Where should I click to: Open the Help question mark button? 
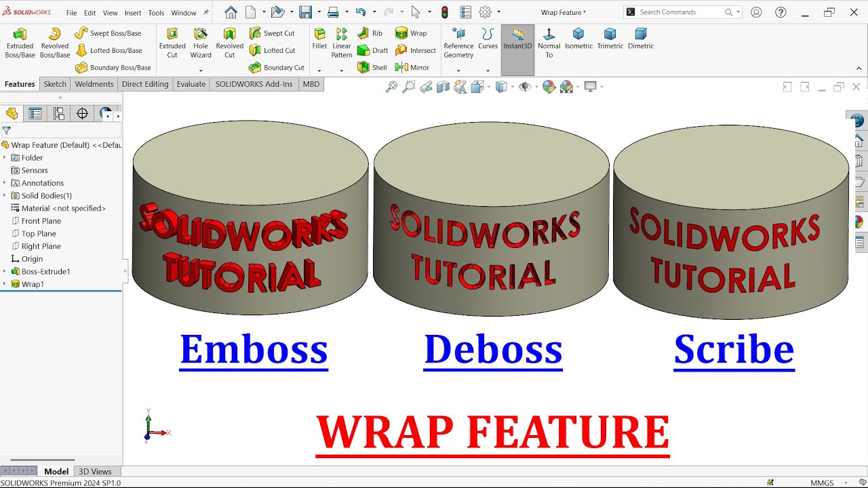pos(781,12)
